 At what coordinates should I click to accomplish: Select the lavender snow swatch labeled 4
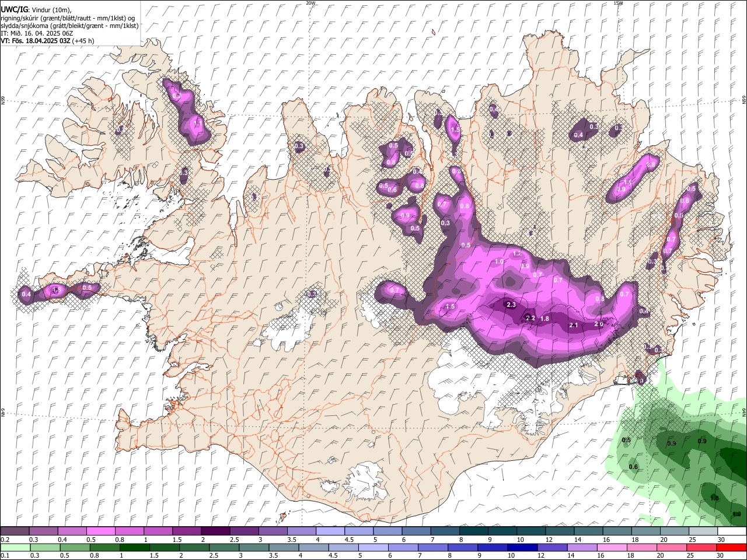330,531
